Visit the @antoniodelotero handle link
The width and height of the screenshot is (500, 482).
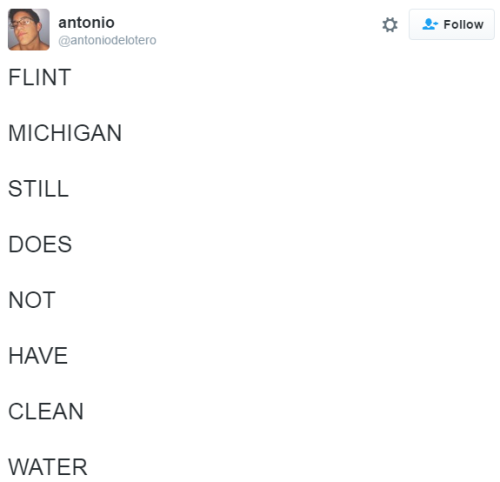[107, 40]
